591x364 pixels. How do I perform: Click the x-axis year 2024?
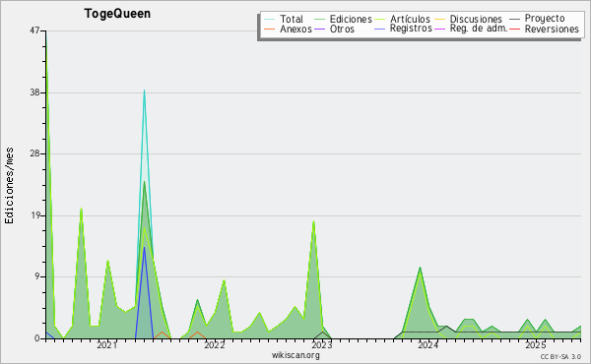(x=428, y=345)
